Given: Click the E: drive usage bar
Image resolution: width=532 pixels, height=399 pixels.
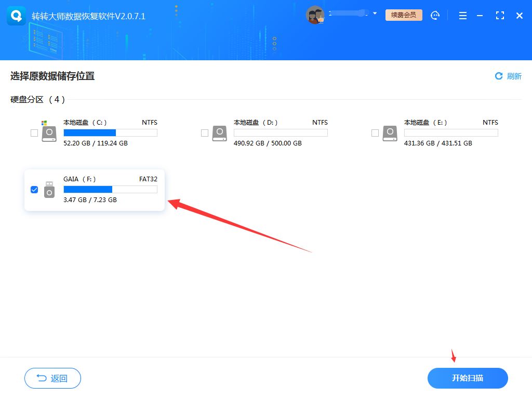Looking at the screenshot, I should click(x=451, y=132).
